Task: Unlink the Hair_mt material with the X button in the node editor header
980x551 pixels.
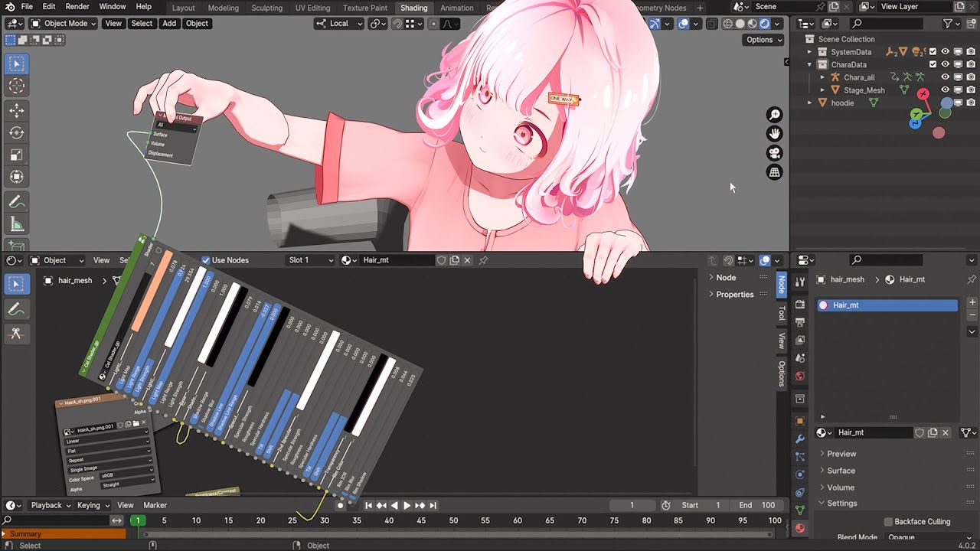Action: (467, 260)
